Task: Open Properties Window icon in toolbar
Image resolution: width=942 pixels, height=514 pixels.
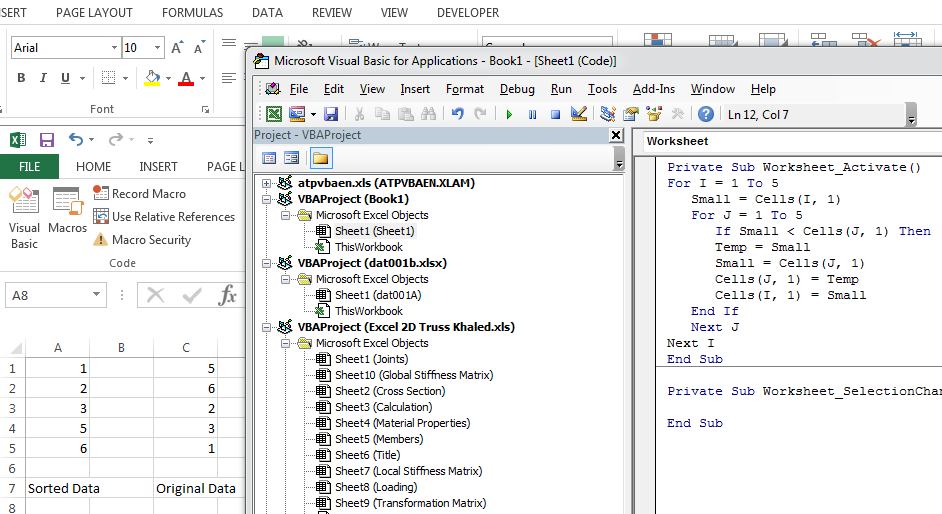Action: pos(631,113)
